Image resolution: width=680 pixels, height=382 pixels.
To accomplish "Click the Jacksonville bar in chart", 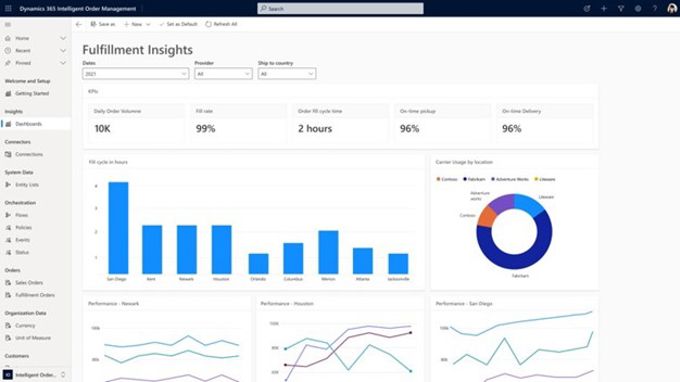I will (398, 264).
